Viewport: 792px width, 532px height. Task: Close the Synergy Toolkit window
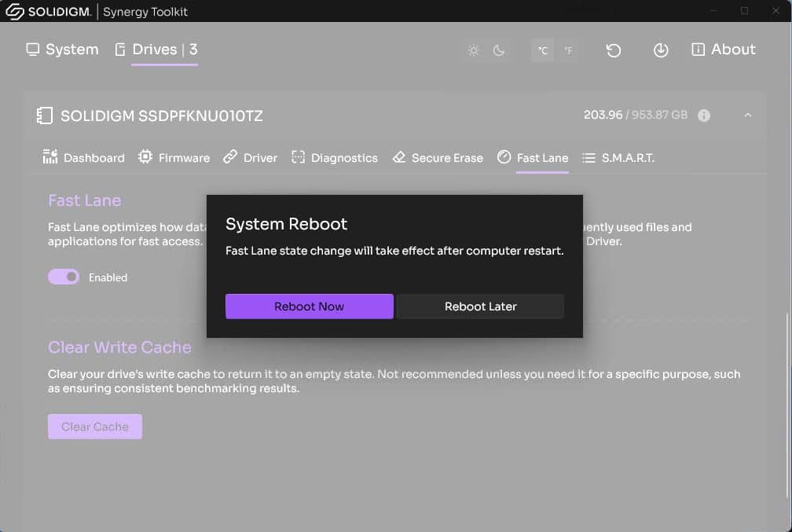(775, 11)
